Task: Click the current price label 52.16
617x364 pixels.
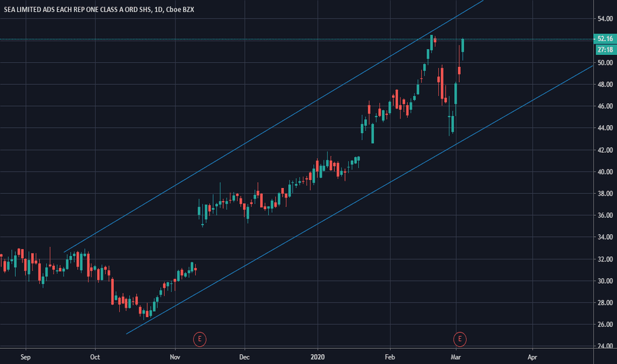Action: point(605,38)
